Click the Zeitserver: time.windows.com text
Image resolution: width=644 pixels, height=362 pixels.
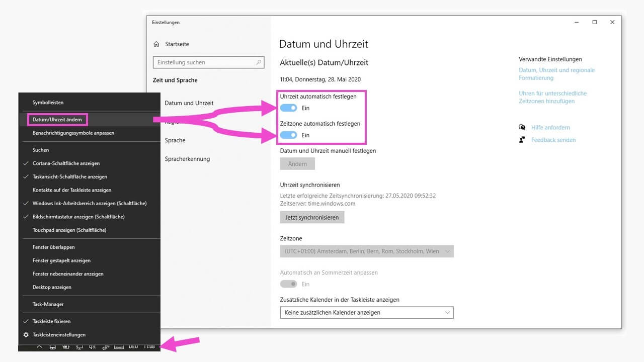[317, 204]
